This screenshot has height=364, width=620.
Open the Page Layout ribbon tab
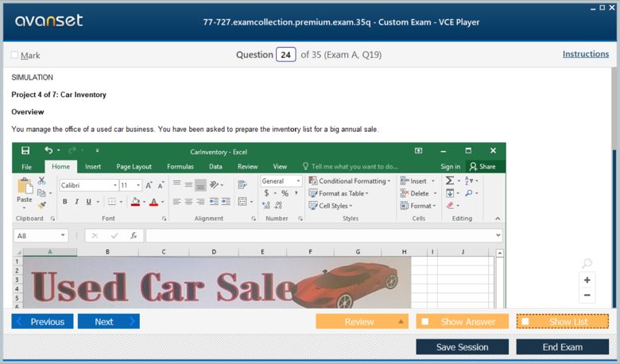point(134,167)
